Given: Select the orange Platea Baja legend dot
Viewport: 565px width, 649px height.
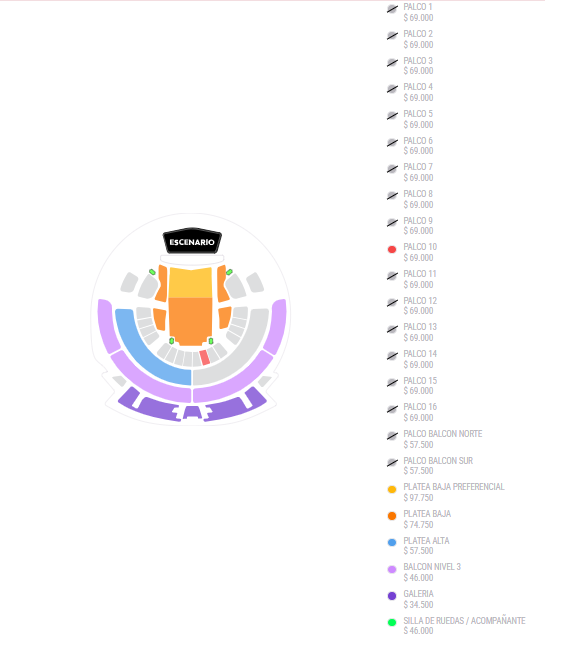Looking at the screenshot, I should coord(392,516).
